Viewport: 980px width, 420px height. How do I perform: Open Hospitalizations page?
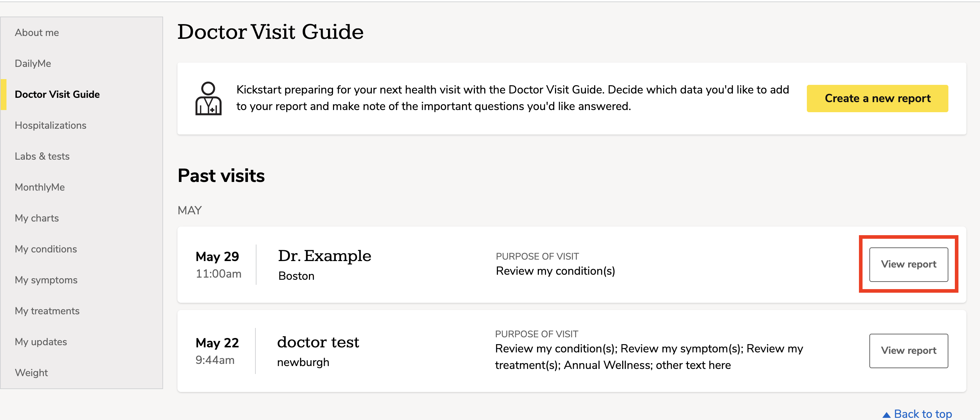50,125
